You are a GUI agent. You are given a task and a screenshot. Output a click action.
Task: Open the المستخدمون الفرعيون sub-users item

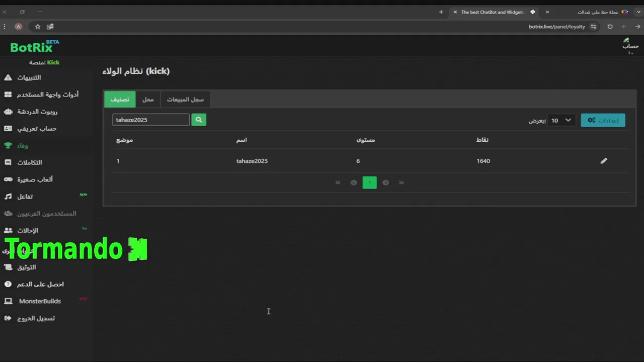coord(40,214)
